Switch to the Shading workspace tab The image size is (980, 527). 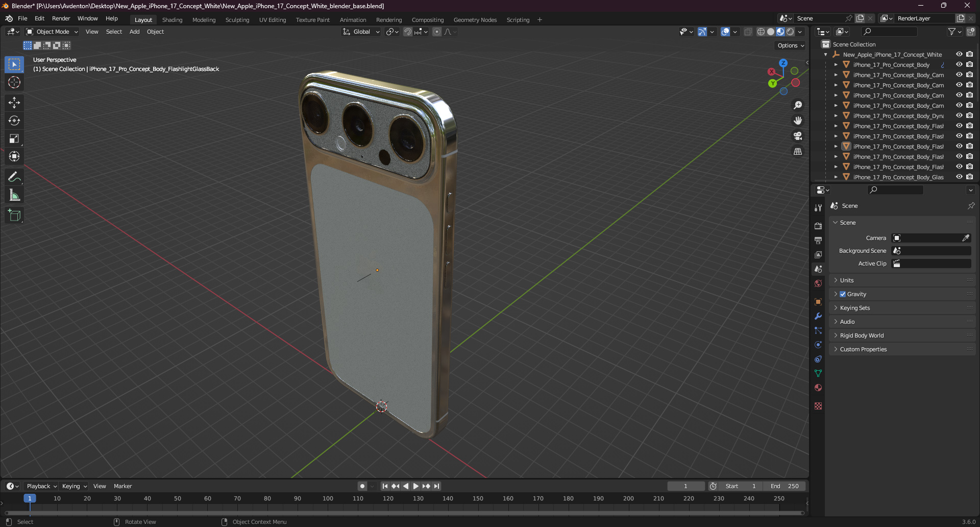pos(172,20)
